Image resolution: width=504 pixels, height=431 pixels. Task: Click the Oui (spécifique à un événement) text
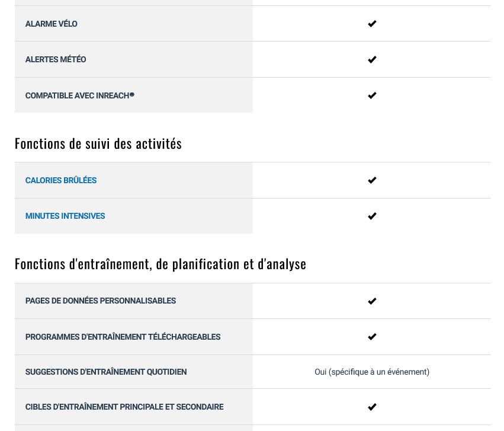tap(372, 372)
